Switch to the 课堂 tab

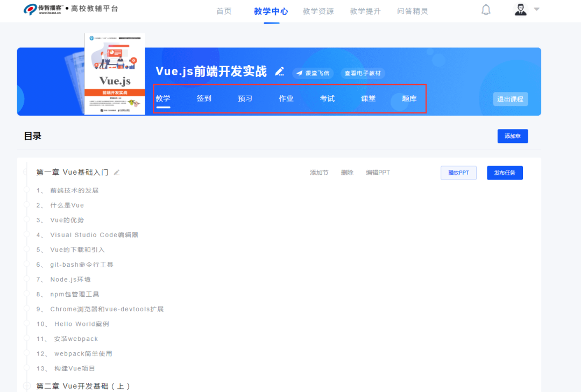tap(369, 98)
